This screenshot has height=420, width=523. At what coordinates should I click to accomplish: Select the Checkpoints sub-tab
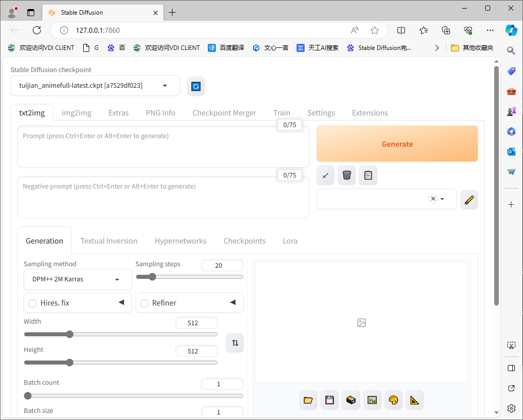[x=245, y=241]
